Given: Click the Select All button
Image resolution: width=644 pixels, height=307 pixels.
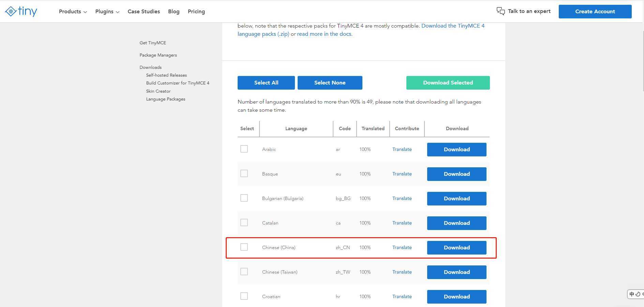Looking at the screenshot, I should 266,83.
